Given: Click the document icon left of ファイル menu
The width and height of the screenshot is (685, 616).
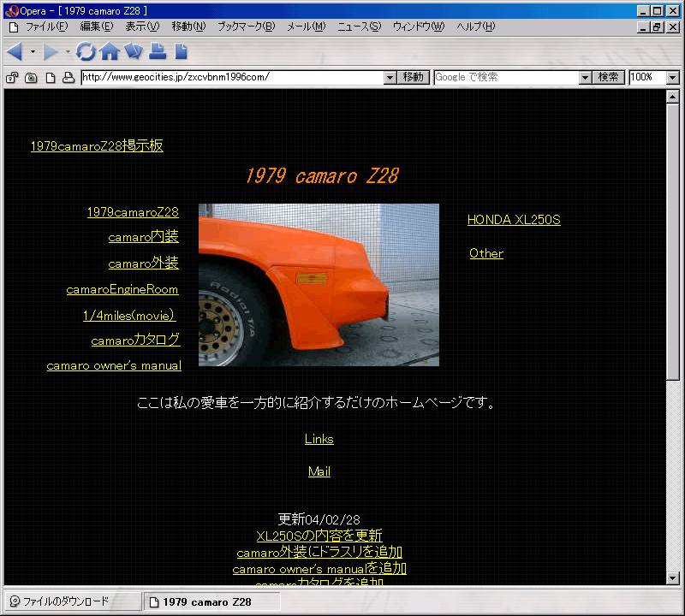Looking at the screenshot, I should point(14,27).
